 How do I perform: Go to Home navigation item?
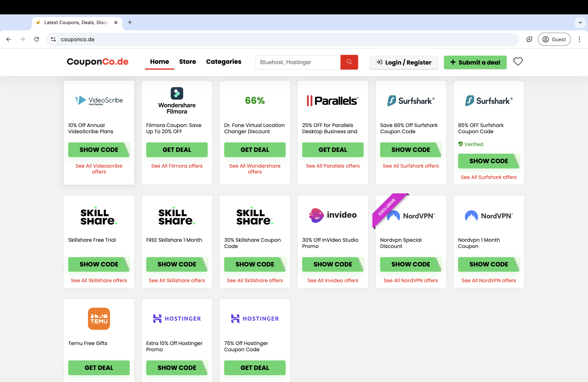point(159,61)
